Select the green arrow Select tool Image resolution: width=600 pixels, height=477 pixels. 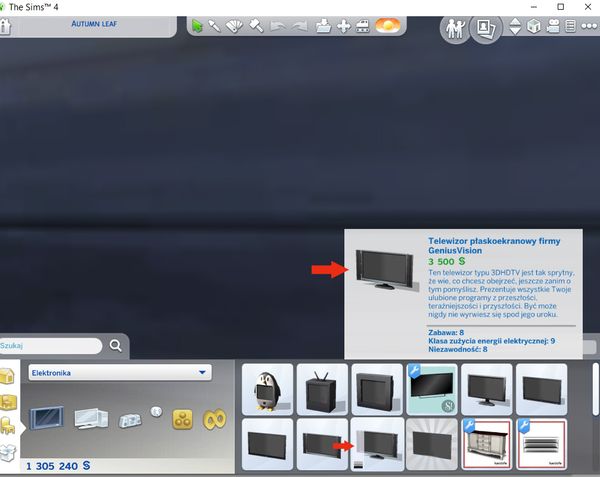coord(197,26)
